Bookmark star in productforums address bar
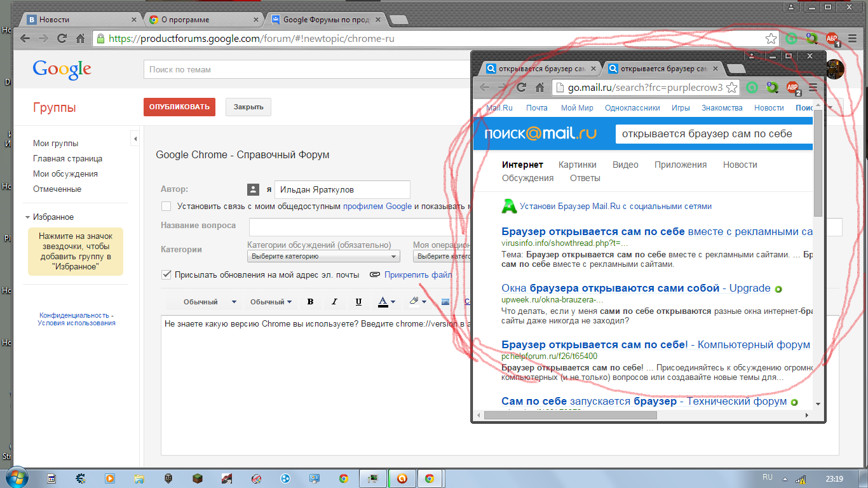Screen dimensions: 868x488 pos(771,39)
